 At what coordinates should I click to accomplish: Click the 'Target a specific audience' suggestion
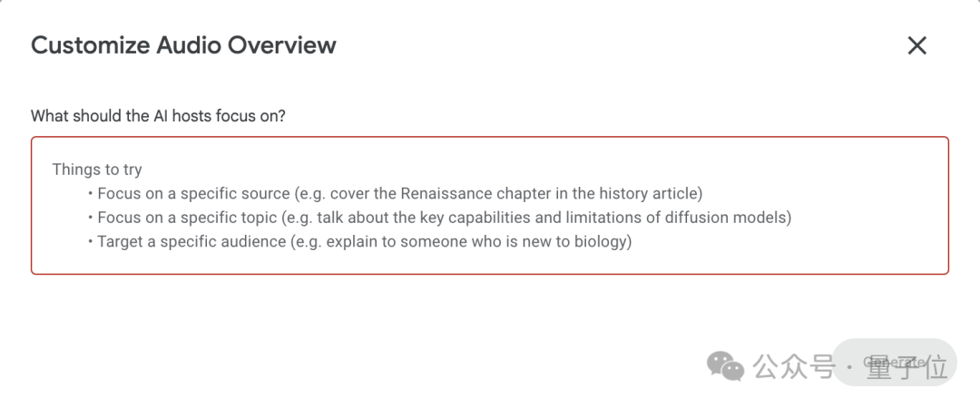(191, 242)
